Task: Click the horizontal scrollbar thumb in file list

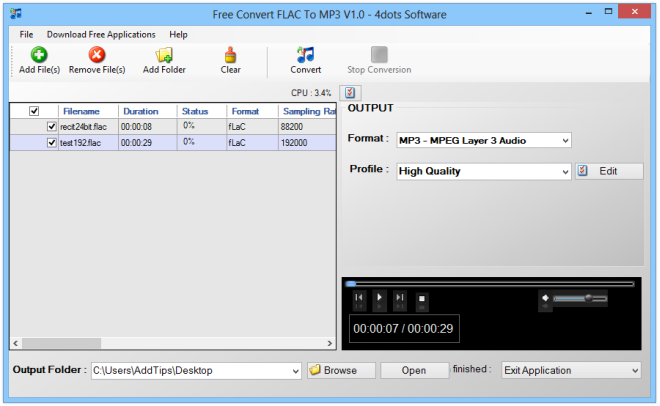Action: pos(61,343)
